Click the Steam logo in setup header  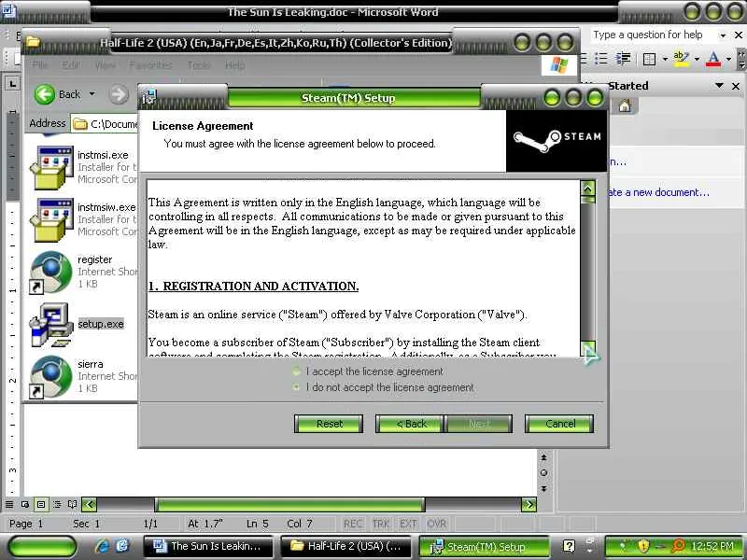coord(557,141)
